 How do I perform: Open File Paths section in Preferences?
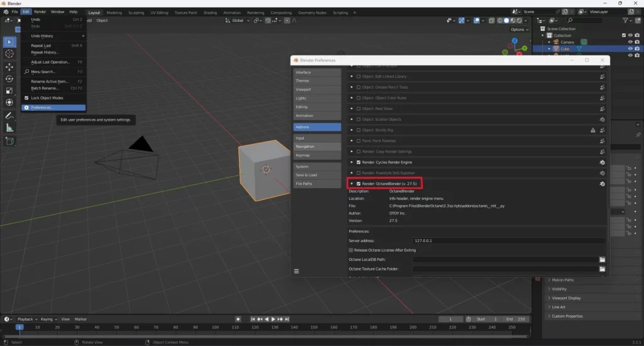click(x=317, y=184)
